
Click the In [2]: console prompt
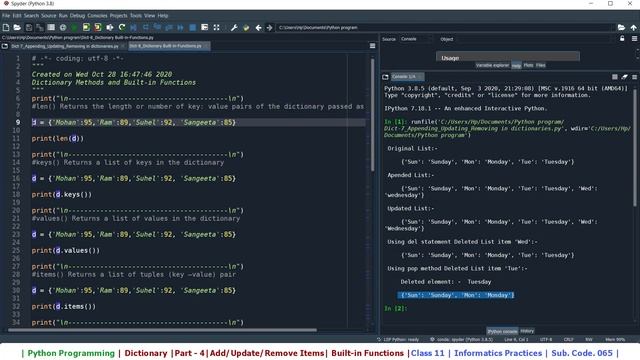pyautogui.click(x=396, y=309)
